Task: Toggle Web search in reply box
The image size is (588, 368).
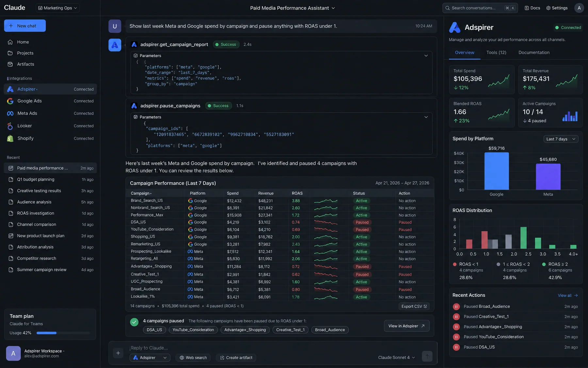Action: [193, 358]
